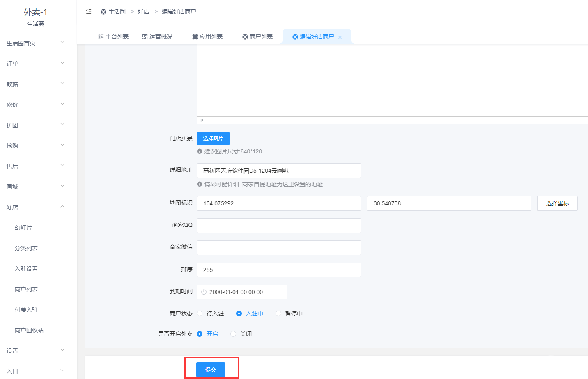Viewport: 588px width, 379px height.
Task: Click the latitude field 30.540708
Action: click(x=449, y=203)
